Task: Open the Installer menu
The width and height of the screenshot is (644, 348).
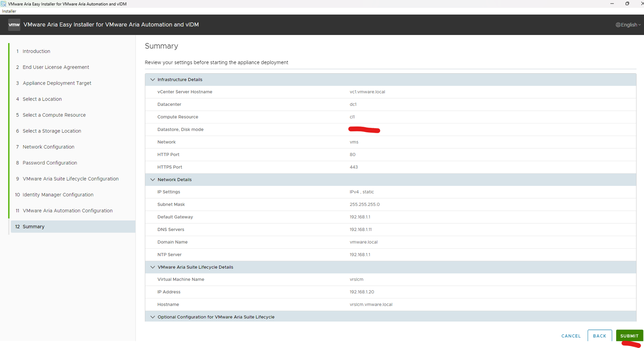Action: tap(9, 11)
